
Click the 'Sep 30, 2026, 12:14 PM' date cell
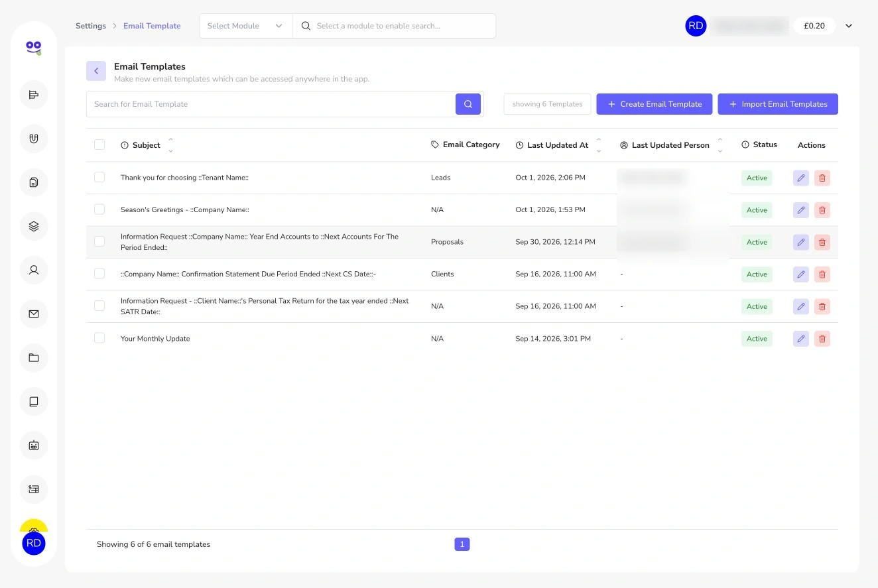click(555, 242)
